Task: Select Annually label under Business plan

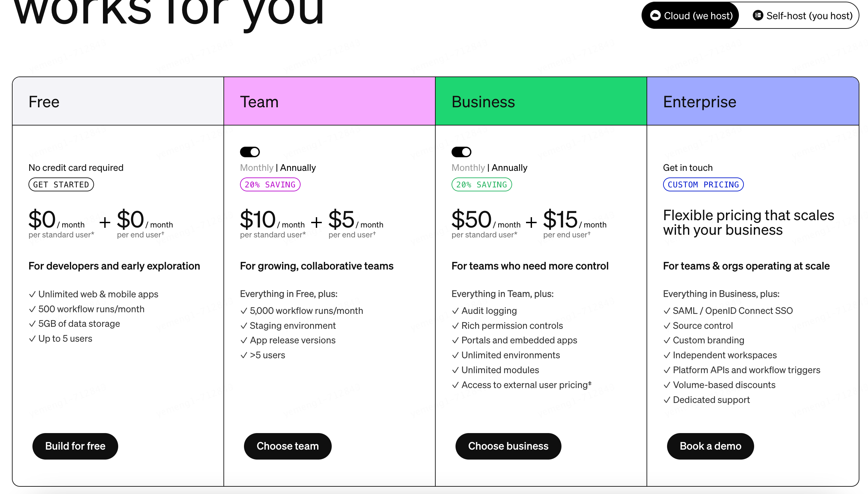Action: point(509,168)
